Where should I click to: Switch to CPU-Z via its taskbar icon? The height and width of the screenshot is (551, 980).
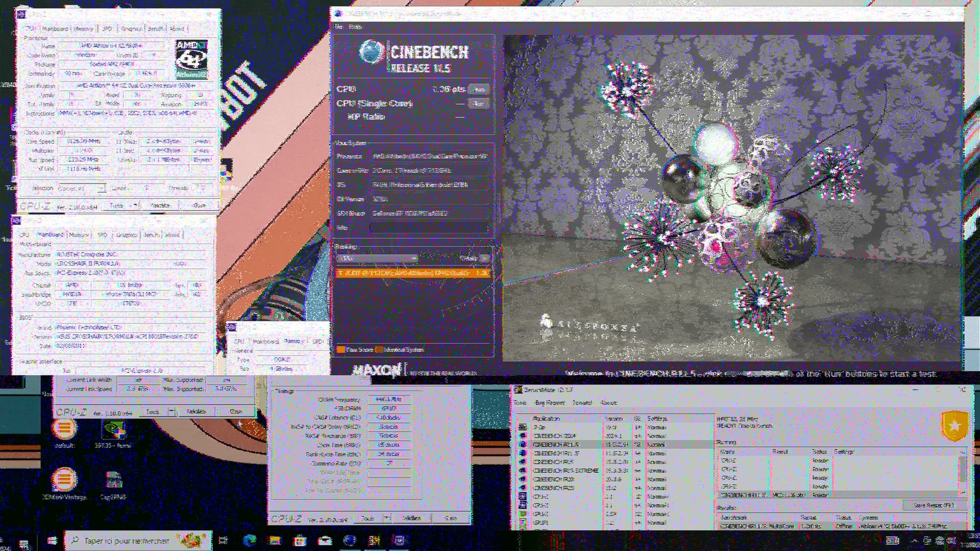pos(400,541)
